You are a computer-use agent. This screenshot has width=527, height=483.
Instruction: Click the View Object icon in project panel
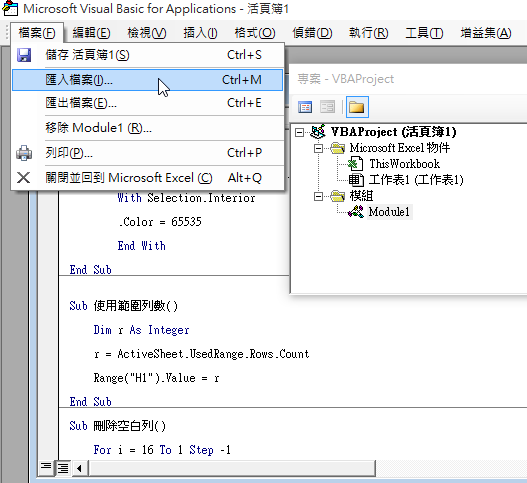point(327,107)
